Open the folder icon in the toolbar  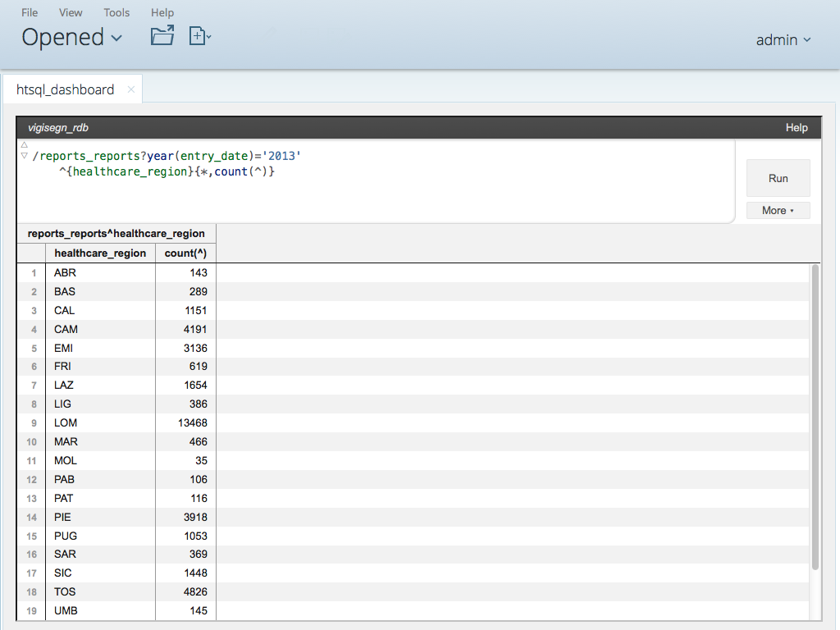pos(162,35)
